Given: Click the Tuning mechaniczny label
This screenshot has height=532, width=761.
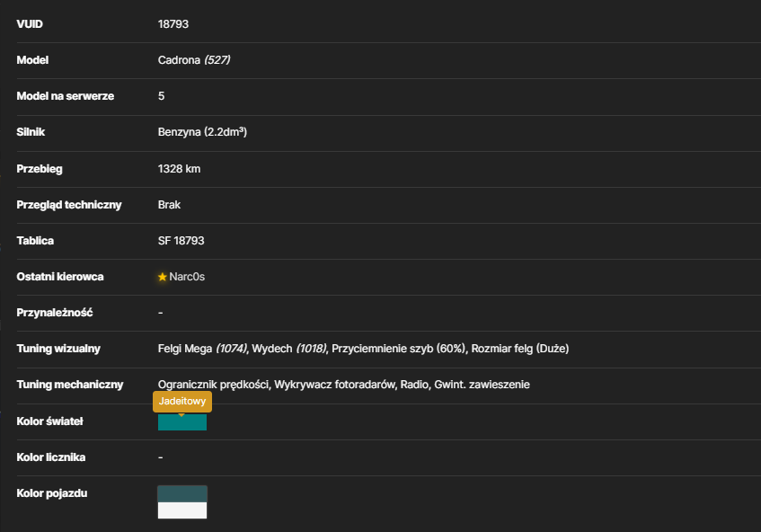Looking at the screenshot, I should click(70, 385).
